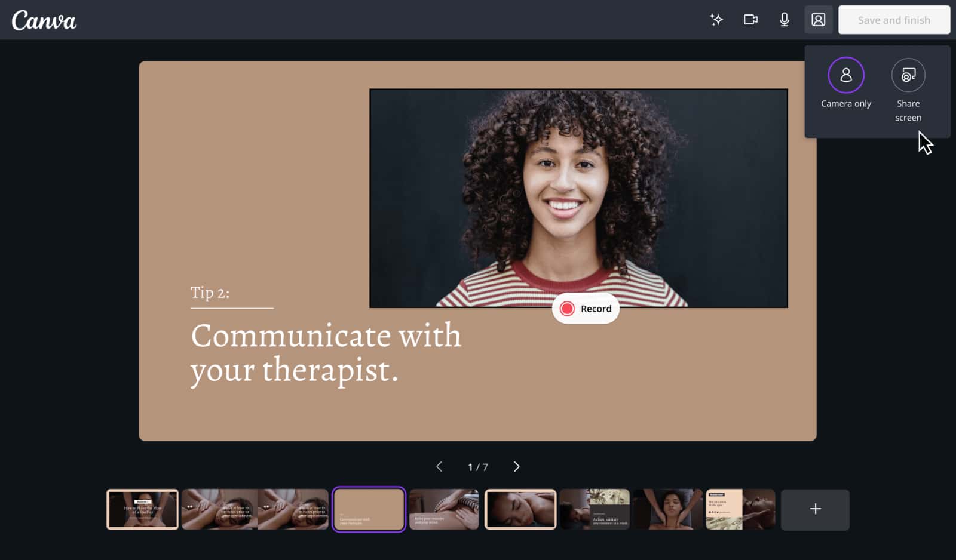Choose the Share screen option

(908, 75)
